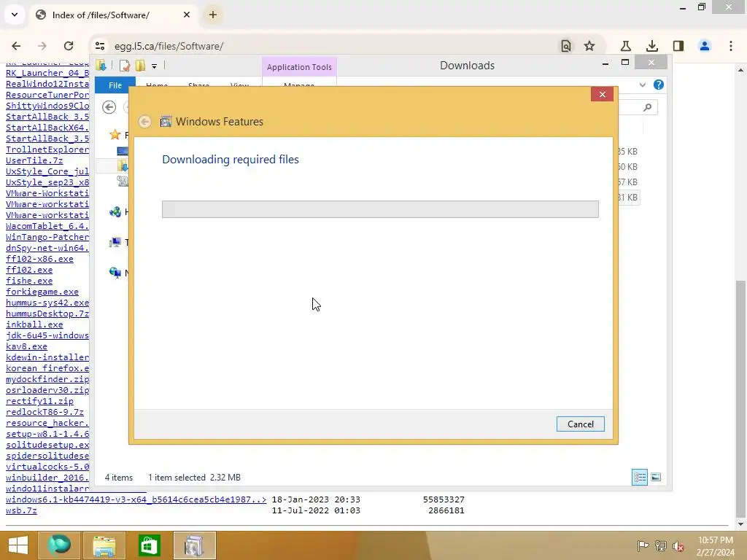The image size is (747, 560).
Task: Open a new browser tab
Action: pyautogui.click(x=213, y=15)
